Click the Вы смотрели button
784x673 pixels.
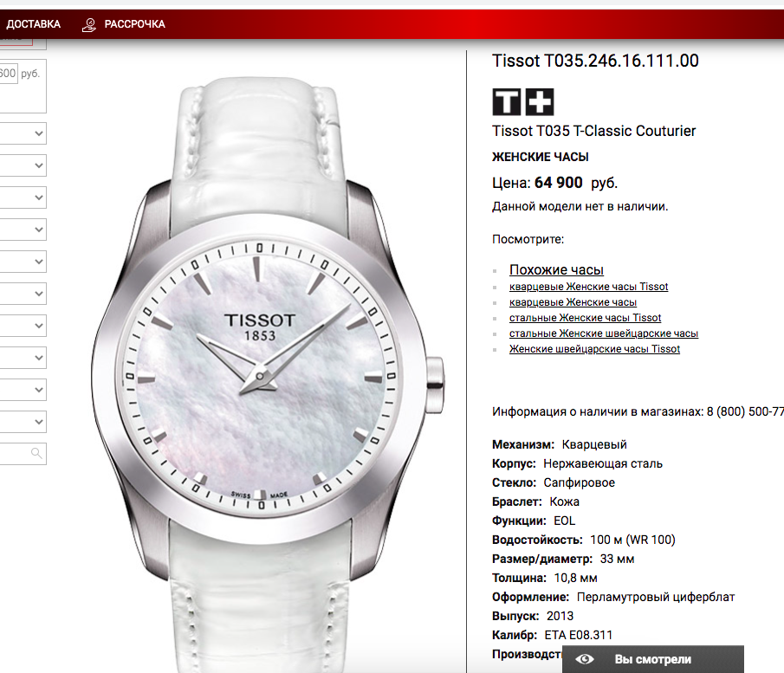coord(653,659)
